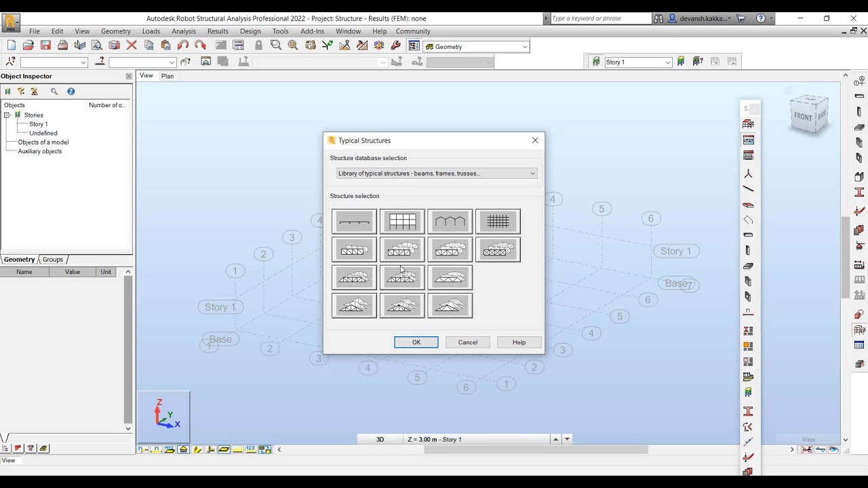Open the Geometry menu
868x488 pixels.
tap(116, 31)
